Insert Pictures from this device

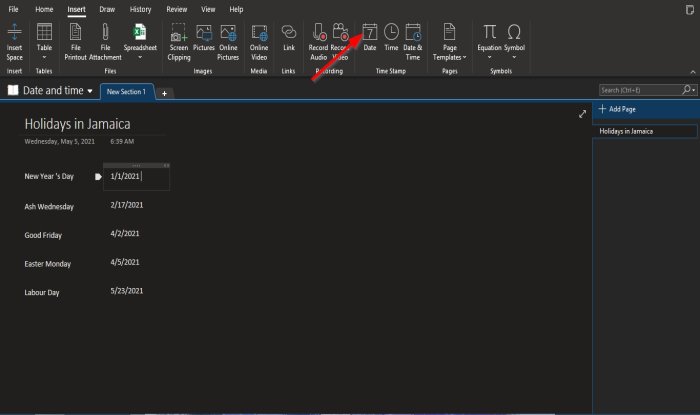click(x=204, y=37)
